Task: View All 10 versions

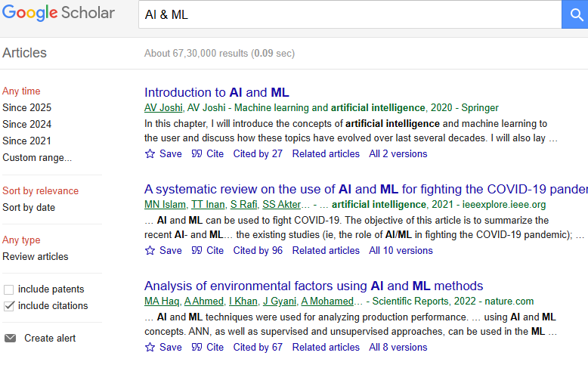Action: click(401, 251)
